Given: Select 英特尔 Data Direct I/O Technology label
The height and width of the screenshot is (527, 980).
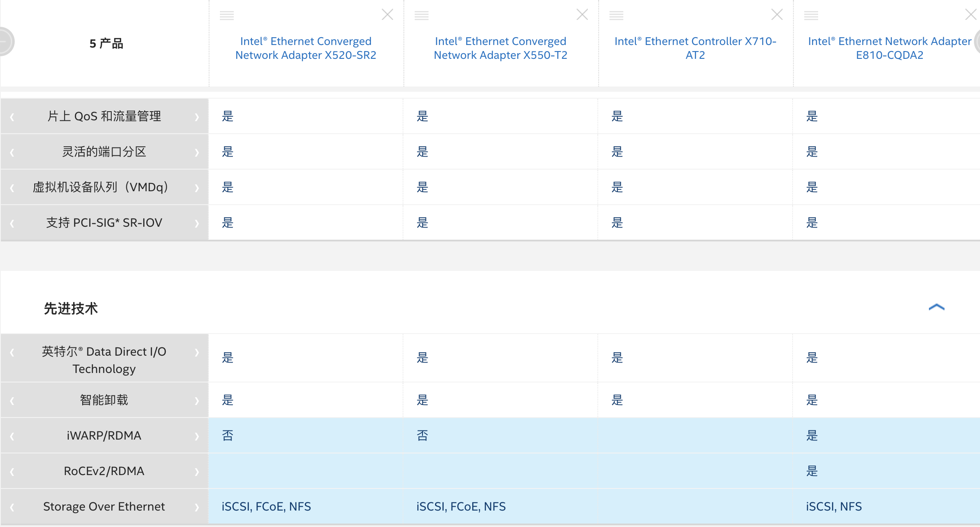Looking at the screenshot, I should [104, 360].
